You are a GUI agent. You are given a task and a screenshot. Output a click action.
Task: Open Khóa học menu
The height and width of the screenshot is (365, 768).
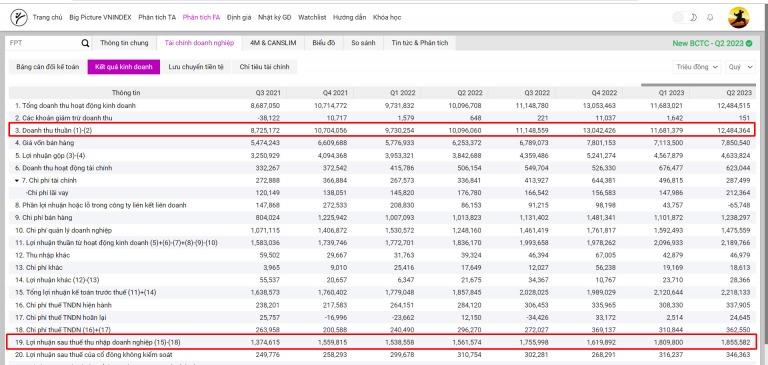pos(387,18)
